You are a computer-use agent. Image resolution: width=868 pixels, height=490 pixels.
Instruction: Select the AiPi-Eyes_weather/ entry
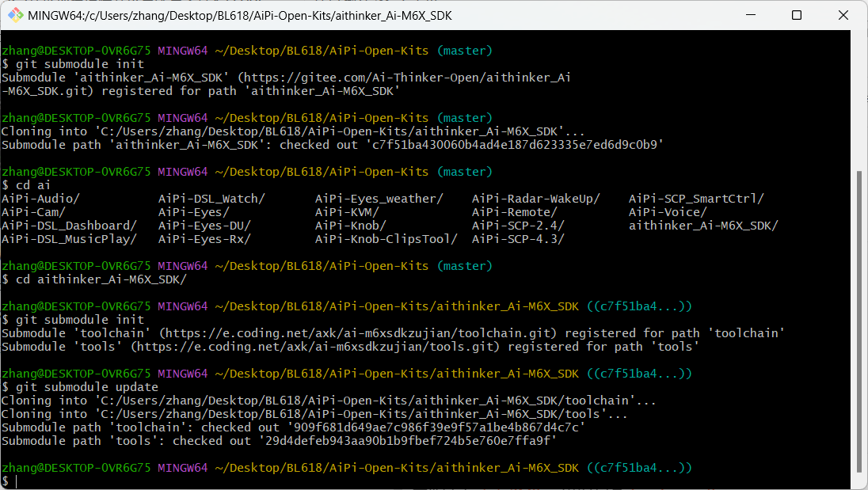tap(379, 199)
